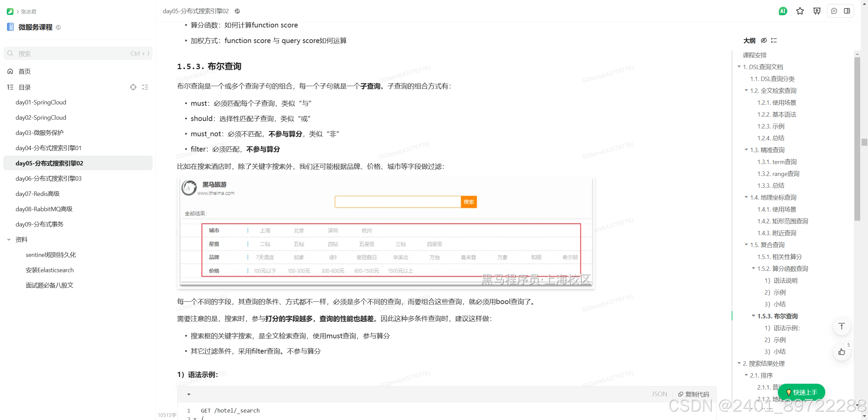Screen dimensions: 868x420
Task: Open day06-分布式搜索引擎03 document
Action: pyautogui.click(x=48, y=179)
